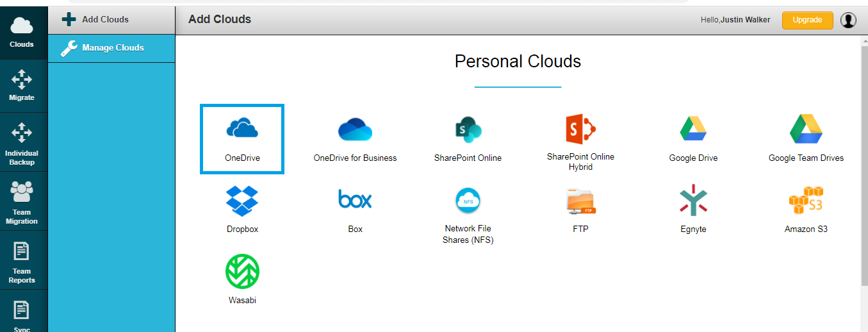Go to Team Migration section
This screenshot has width=868, height=332.
22,201
